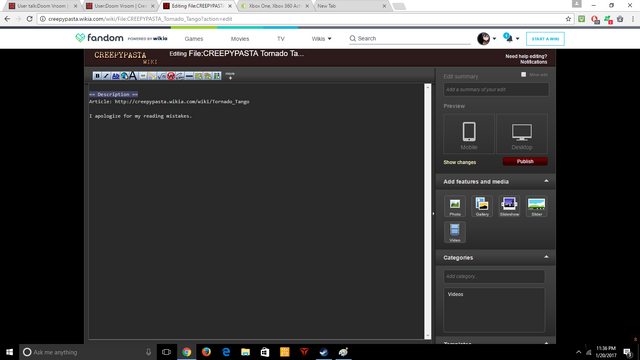Go to Creepypasta Wiki logo

(x=125, y=58)
